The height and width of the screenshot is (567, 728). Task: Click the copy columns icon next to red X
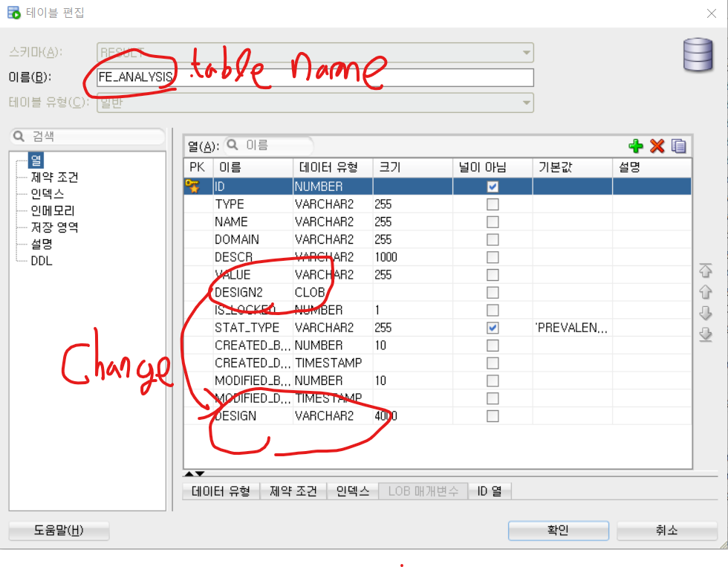coord(678,146)
